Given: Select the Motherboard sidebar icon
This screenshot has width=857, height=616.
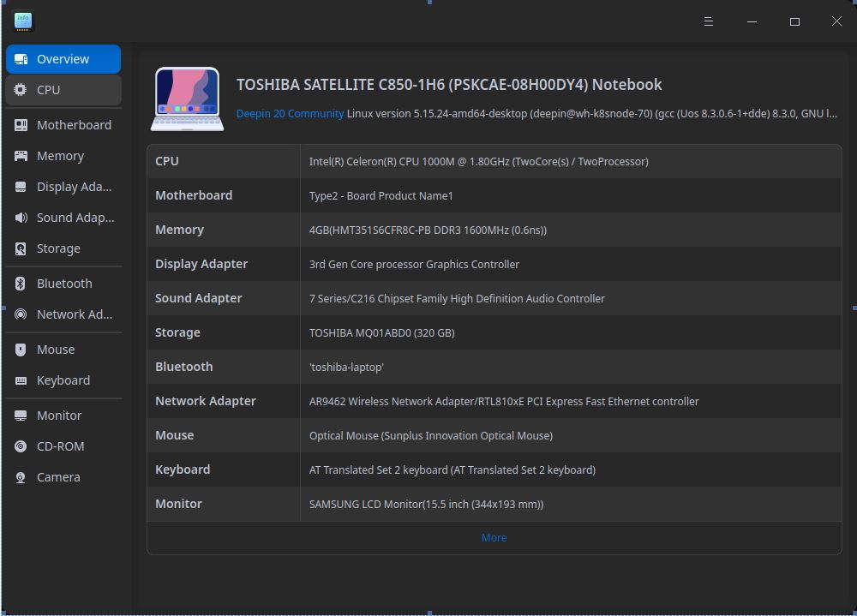Looking at the screenshot, I should click(x=21, y=125).
